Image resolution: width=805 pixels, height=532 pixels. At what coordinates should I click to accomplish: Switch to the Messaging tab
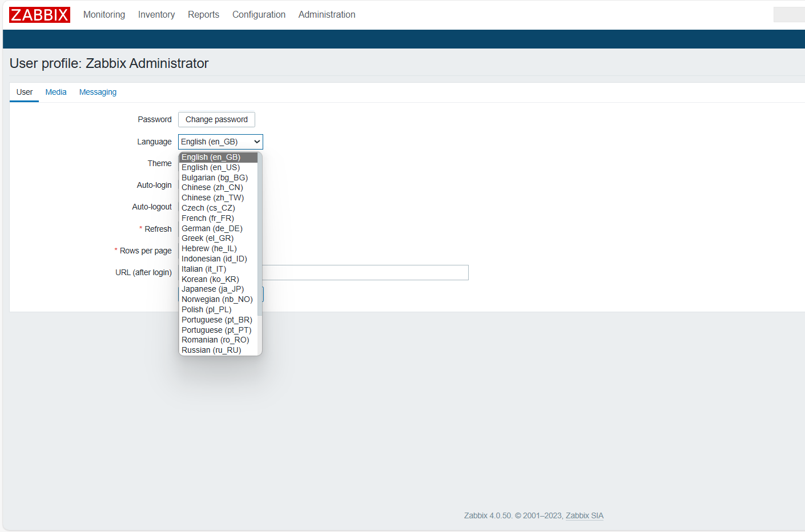98,92
